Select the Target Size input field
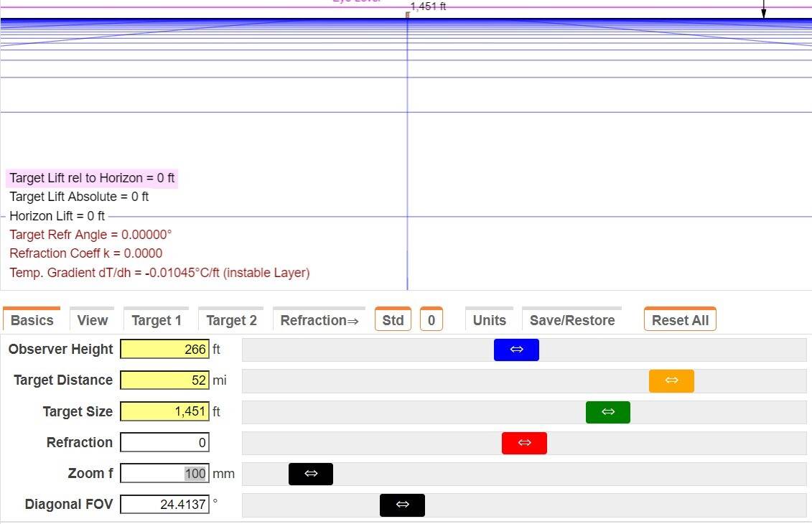The image size is (812, 524). click(x=164, y=412)
